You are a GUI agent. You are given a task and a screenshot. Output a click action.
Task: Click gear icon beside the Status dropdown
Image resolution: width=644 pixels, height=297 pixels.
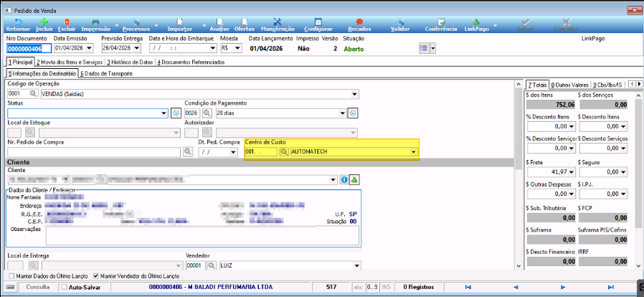pyautogui.click(x=176, y=113)
